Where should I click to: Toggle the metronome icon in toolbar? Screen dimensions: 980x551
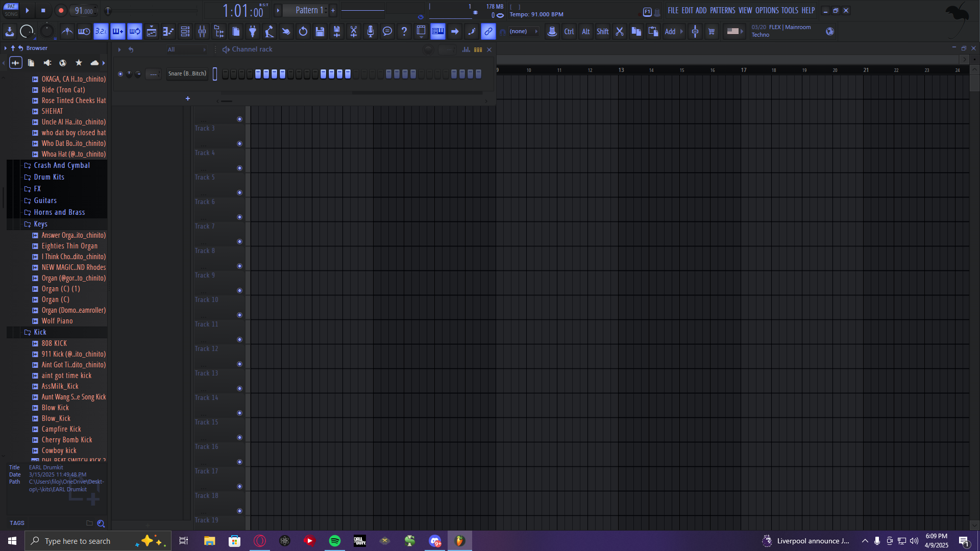pyautogui.click(x=67, y=32)
